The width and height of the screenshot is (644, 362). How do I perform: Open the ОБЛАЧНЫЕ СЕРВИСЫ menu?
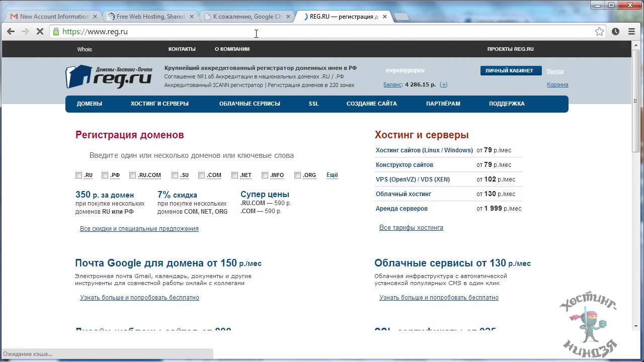point(250,104)
